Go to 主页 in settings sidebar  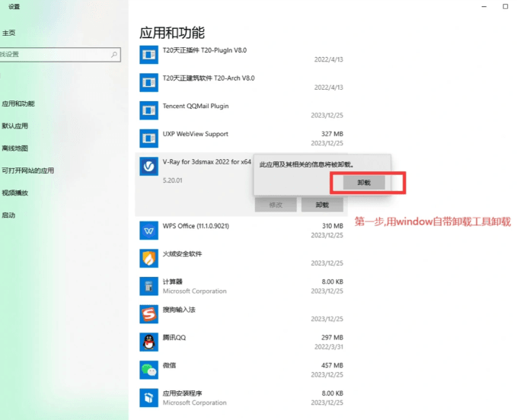click(x=8, y=33)
